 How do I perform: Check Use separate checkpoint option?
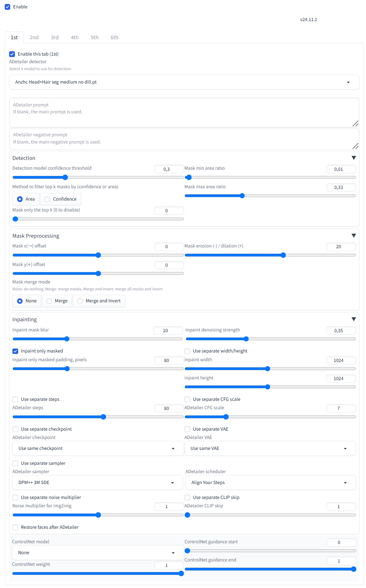tap(15, 429)
